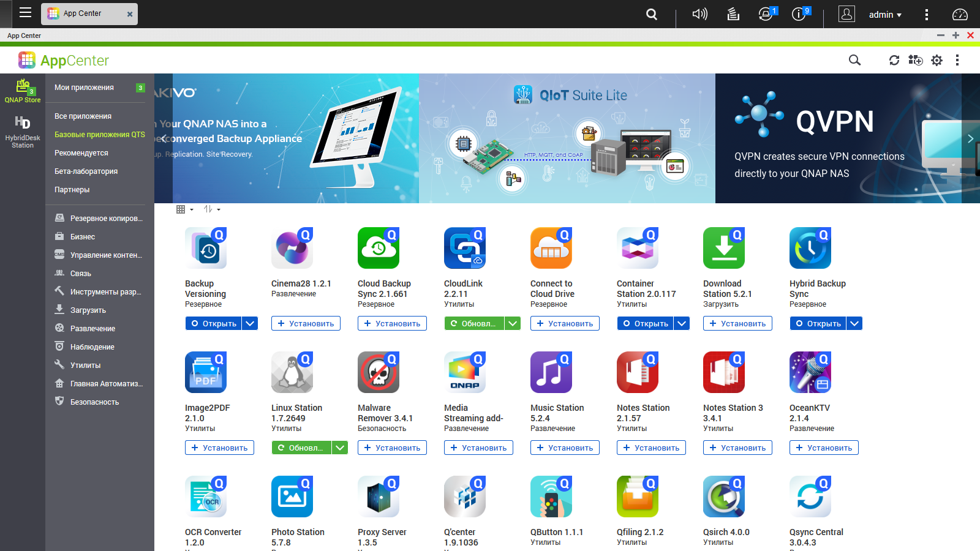Open the Cinema28 app icon

coord(292,248)
